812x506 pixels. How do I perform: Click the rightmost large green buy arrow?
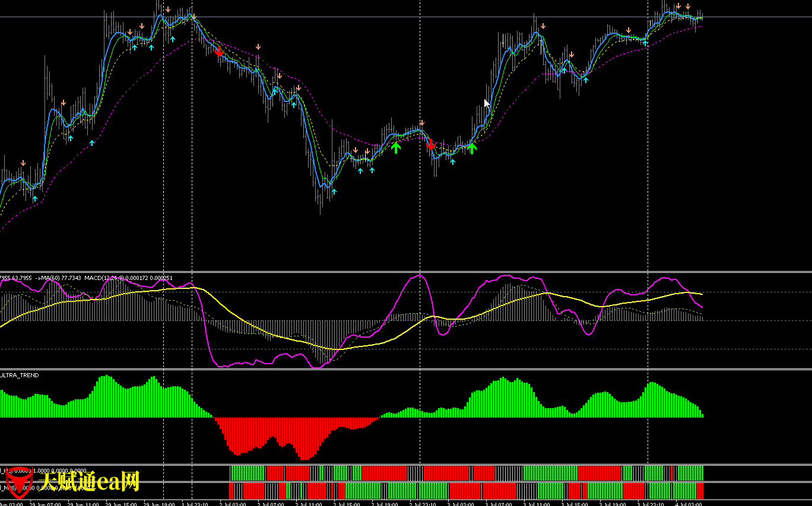472,148
